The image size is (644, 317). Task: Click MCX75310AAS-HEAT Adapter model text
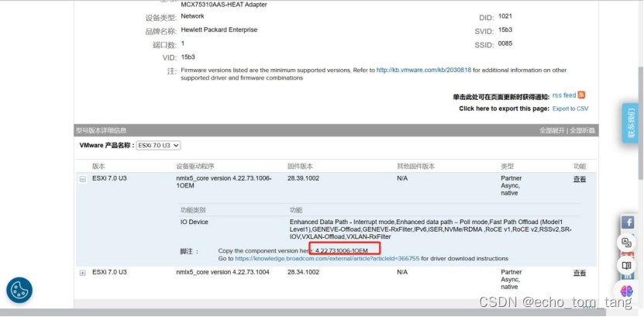point(223,5)
